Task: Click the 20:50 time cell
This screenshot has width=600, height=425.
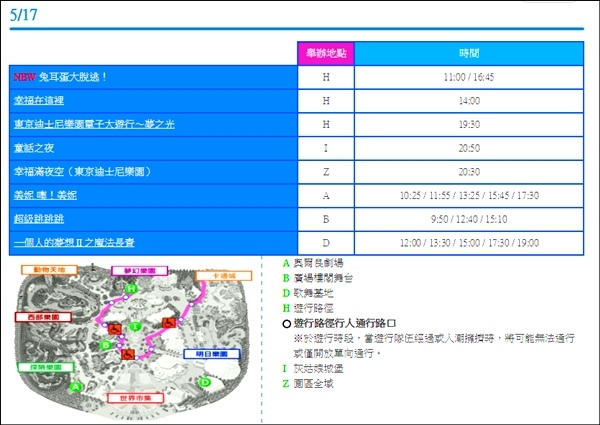Action: point(469,148)
